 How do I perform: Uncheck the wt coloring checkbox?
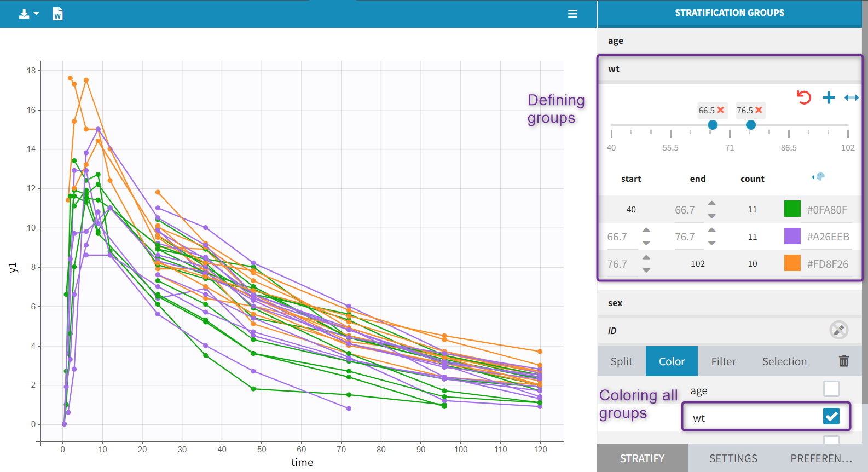831,416
